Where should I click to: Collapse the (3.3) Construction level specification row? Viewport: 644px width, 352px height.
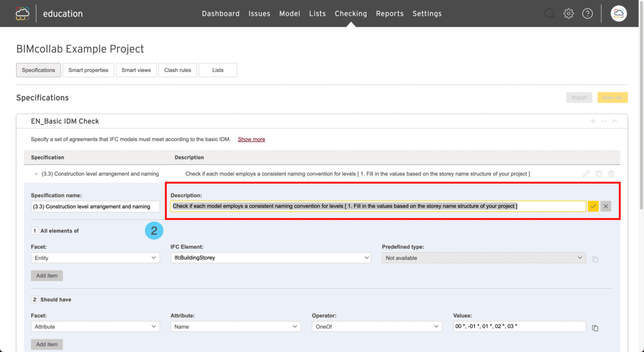(36, 174)
